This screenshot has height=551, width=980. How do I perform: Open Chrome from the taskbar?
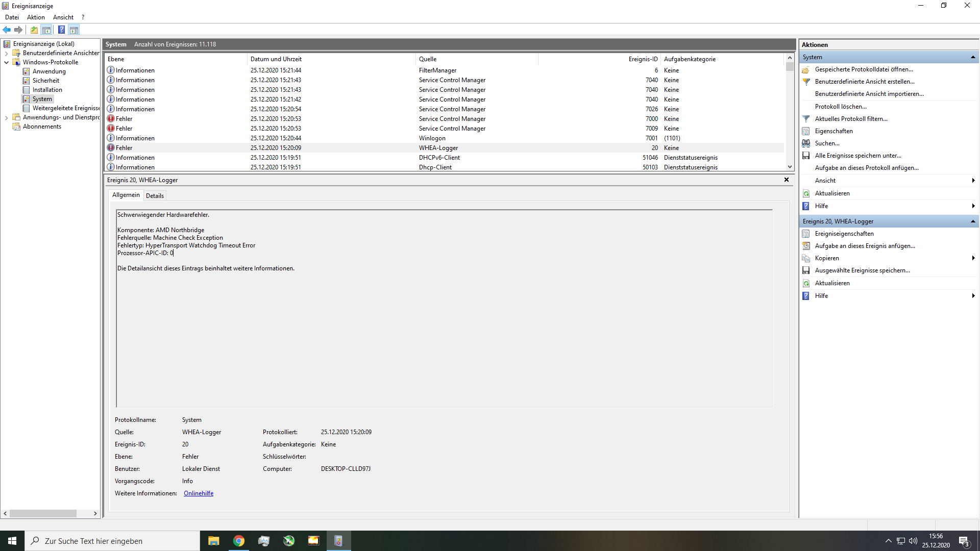pos(238,541)
